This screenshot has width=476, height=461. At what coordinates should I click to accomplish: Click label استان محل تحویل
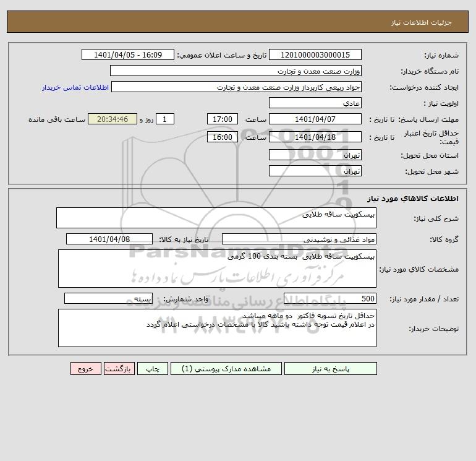click(430, 155)
